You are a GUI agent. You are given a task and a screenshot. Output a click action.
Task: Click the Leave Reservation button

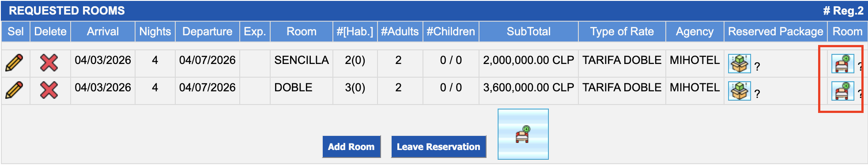pos(438,146)
